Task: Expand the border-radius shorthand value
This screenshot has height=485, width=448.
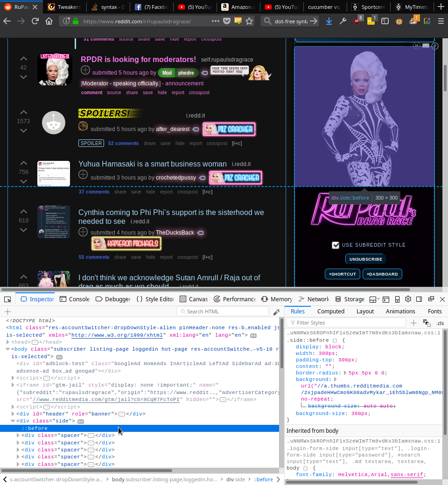Action: coord(345,373)
